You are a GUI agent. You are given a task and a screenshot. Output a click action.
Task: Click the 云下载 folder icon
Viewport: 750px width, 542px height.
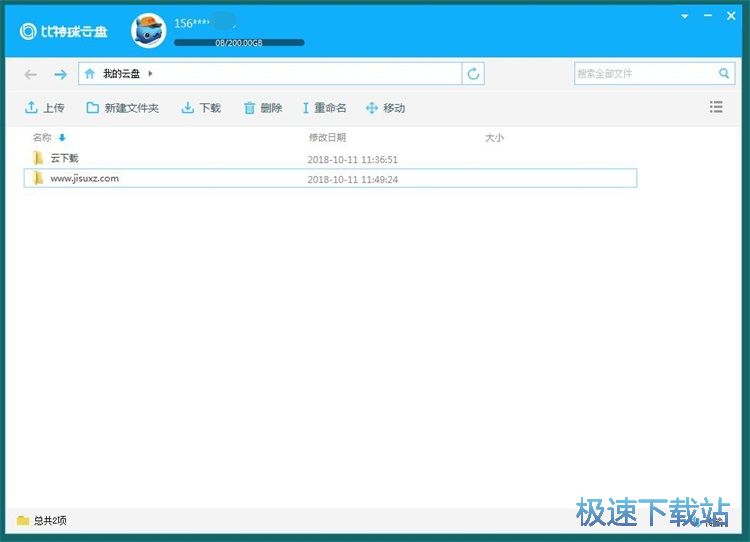[x=38, y=158]
